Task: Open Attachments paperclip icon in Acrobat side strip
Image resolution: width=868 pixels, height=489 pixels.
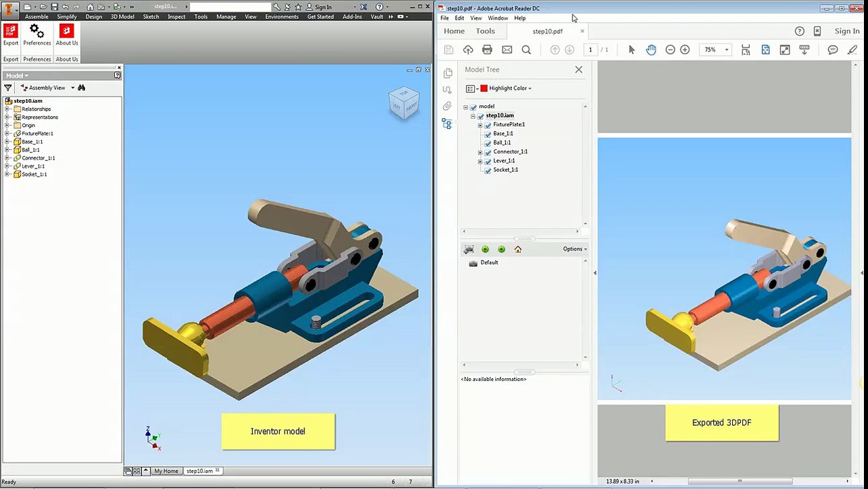Action: [x=447, y=107]
